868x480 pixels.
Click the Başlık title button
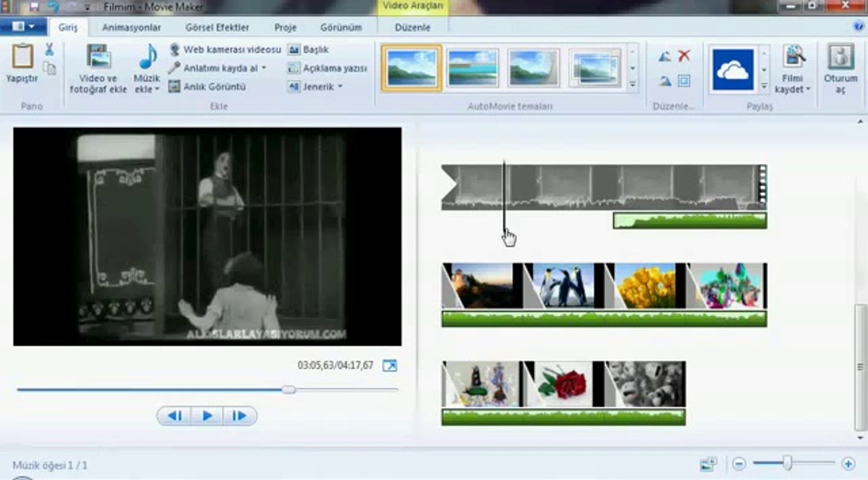tap(308, 49)
